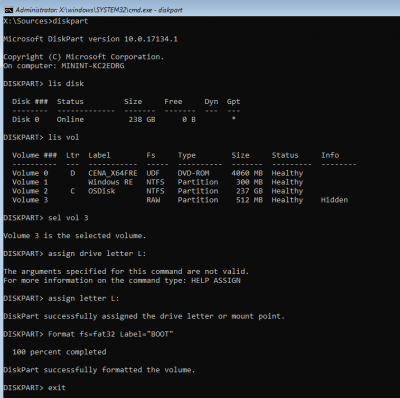
Task: Click the '238 GB' disk size value
Action: (142, 119)
